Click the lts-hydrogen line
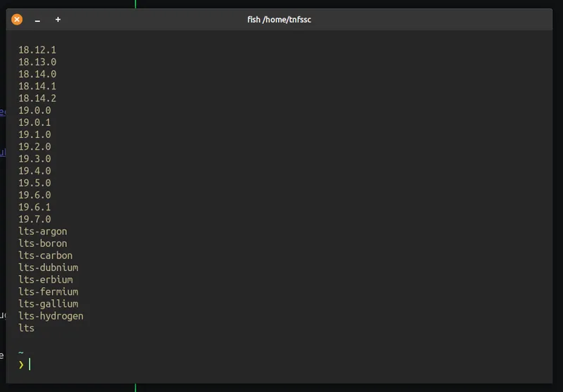 click(x=51, y=316)
